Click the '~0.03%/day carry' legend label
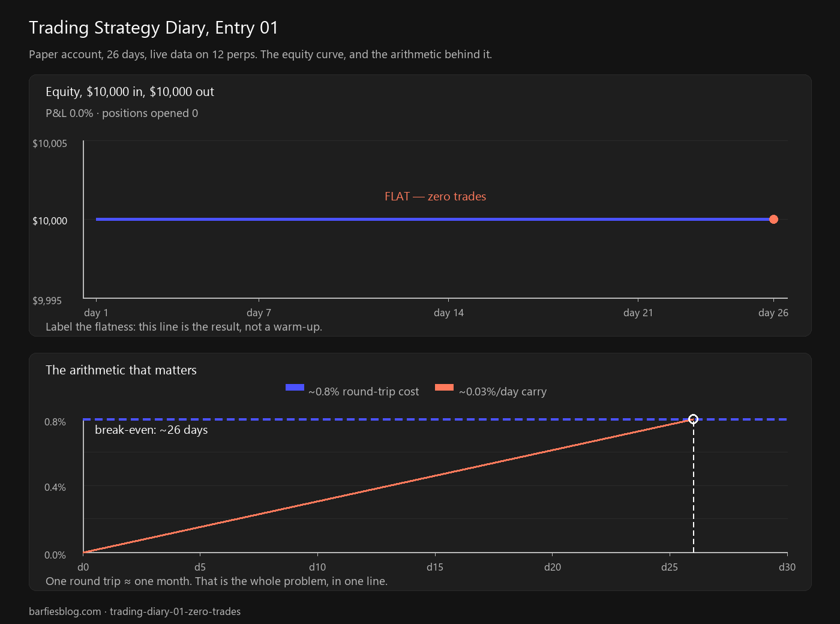The image size is (840, 624). tap(503, 392)
